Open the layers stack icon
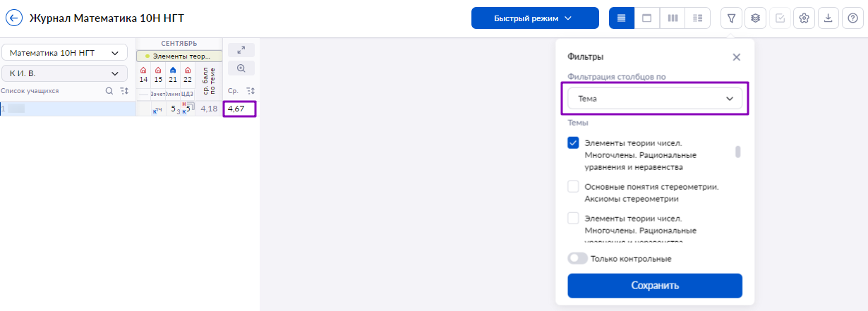Screen dimensions: 868x311 tap(755, 18)
